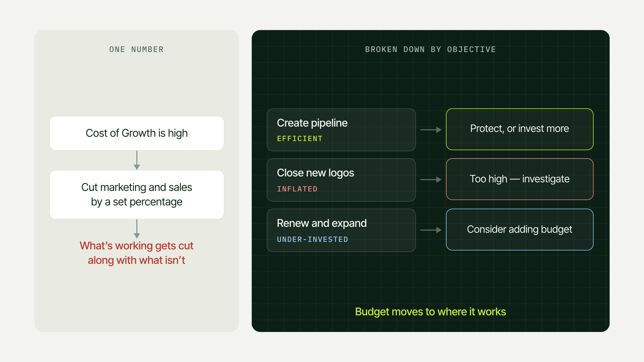Open the Create pipeline card
This screenshot has height=362, width=644.
click(x=341, y=130)
